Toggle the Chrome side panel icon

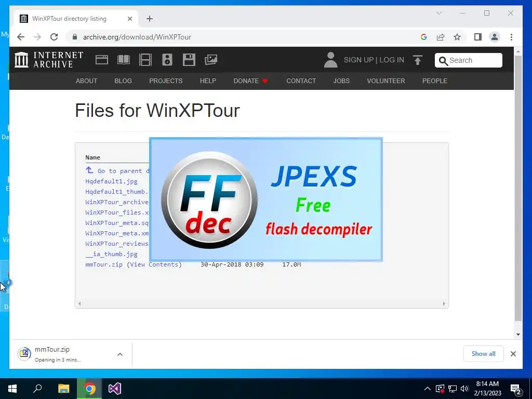[478, 37]
